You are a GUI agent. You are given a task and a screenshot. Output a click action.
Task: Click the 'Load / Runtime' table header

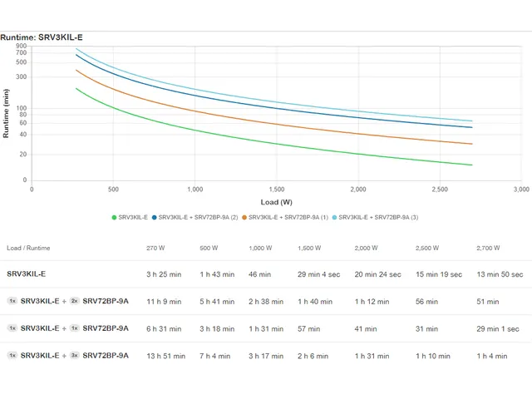(x=28, y=248)
